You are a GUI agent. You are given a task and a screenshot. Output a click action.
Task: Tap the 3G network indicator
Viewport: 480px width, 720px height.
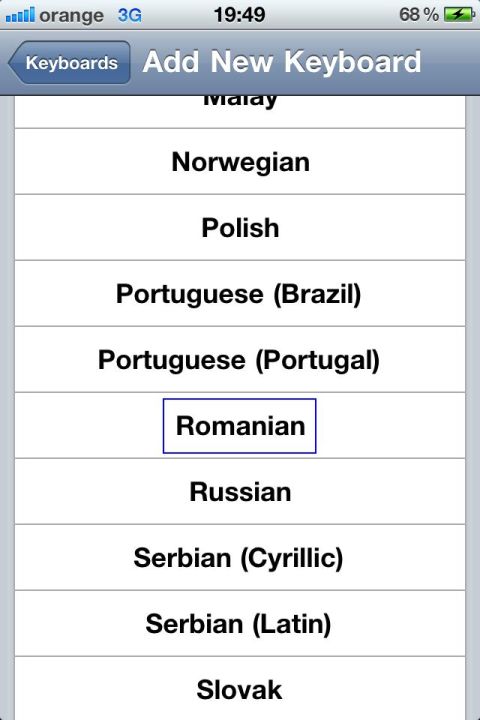(x=130, y=15)
